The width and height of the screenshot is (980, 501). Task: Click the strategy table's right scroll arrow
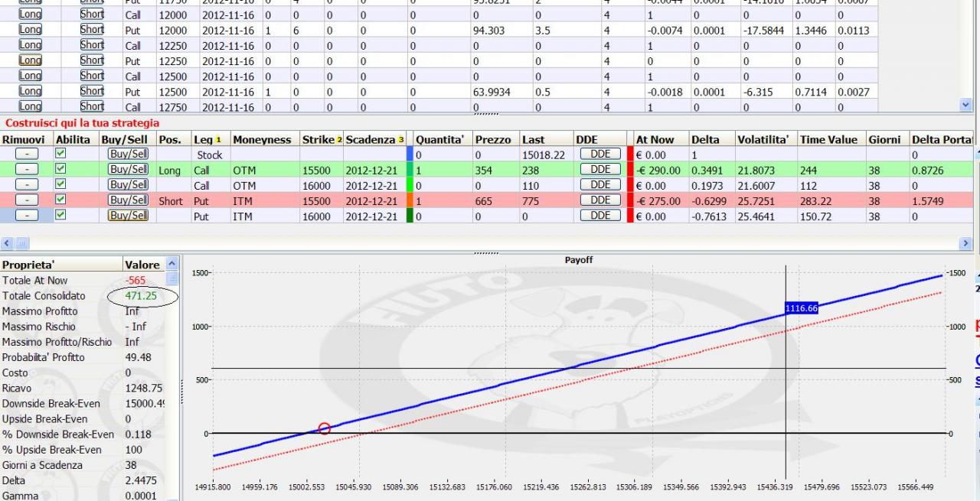tap(966, 243)
